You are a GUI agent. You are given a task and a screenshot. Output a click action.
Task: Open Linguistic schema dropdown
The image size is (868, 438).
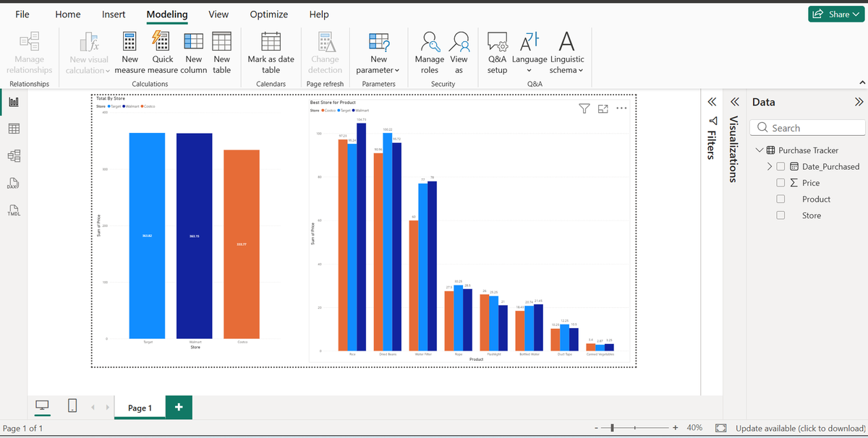567,52
